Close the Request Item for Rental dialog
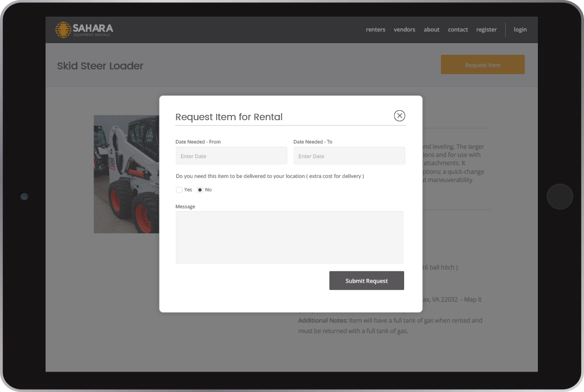Viewport: 584px width, 392px height. pyautogui.click(x=399, y=116)
